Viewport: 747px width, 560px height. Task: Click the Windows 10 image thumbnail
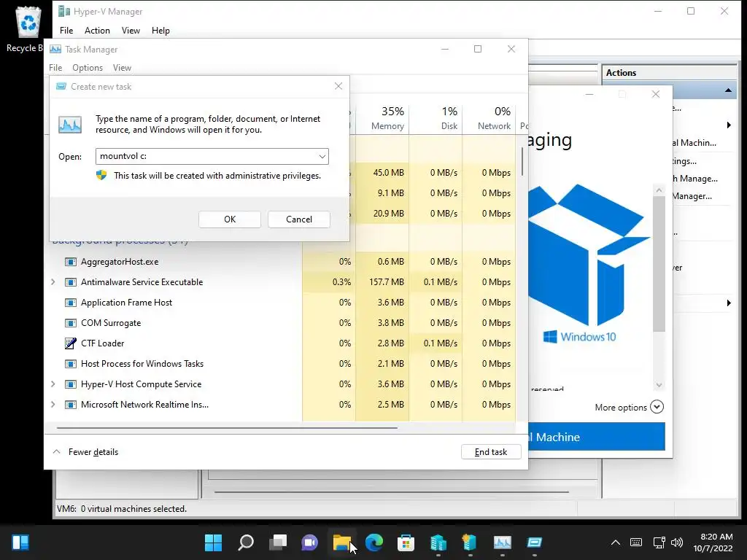point(589,263)
